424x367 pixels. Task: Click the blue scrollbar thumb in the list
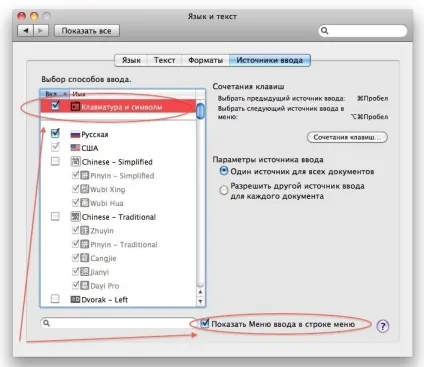200,111
